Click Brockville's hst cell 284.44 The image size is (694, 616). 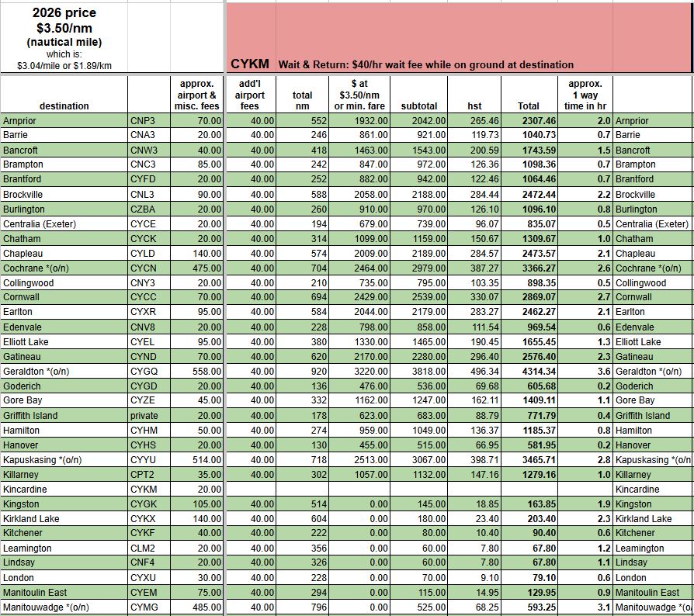tap(474, 194)
